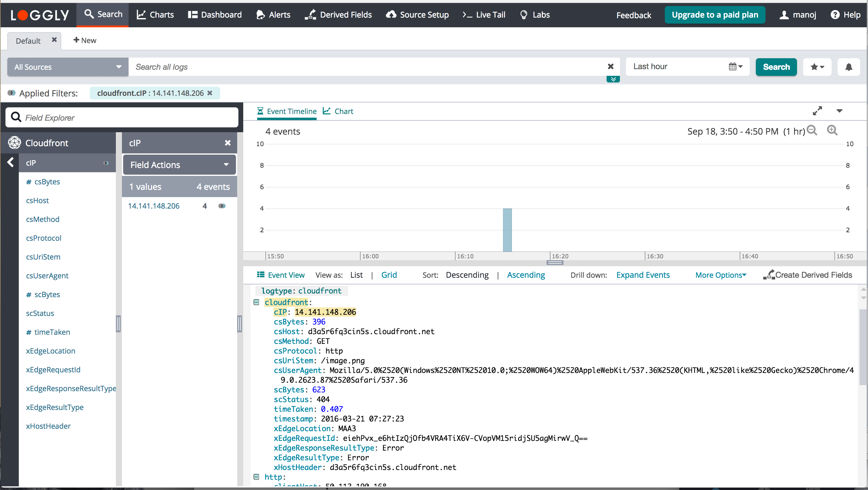Close the cIP field values panel

[x=227, y=143]
